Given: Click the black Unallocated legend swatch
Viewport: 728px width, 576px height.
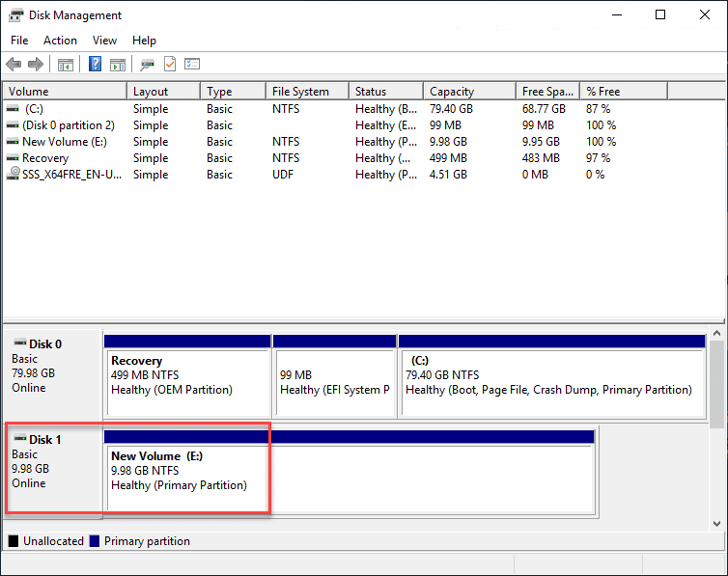Looking at the screenshot, I should point(14,541).
